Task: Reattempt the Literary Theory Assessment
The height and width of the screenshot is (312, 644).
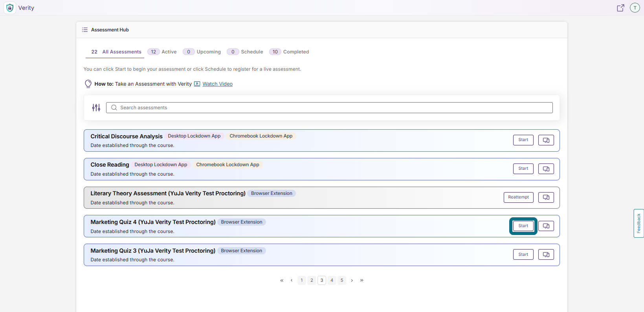Action: point(519,197)
